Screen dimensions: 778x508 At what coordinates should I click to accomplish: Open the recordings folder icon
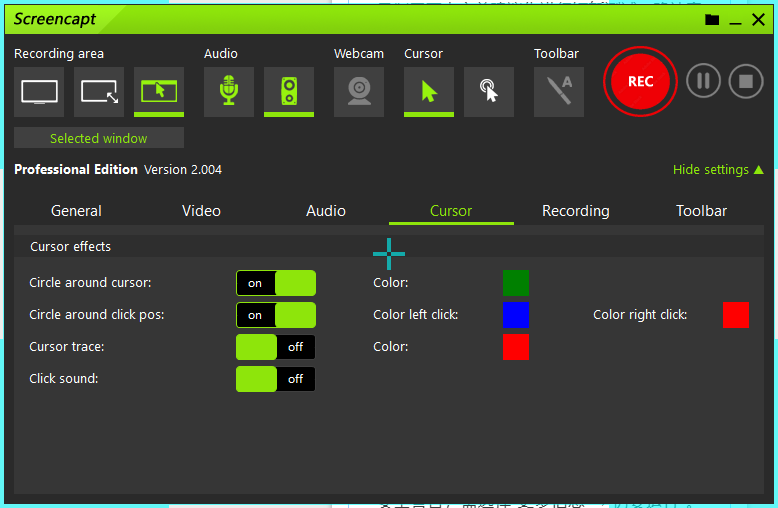tap(712, 20)
